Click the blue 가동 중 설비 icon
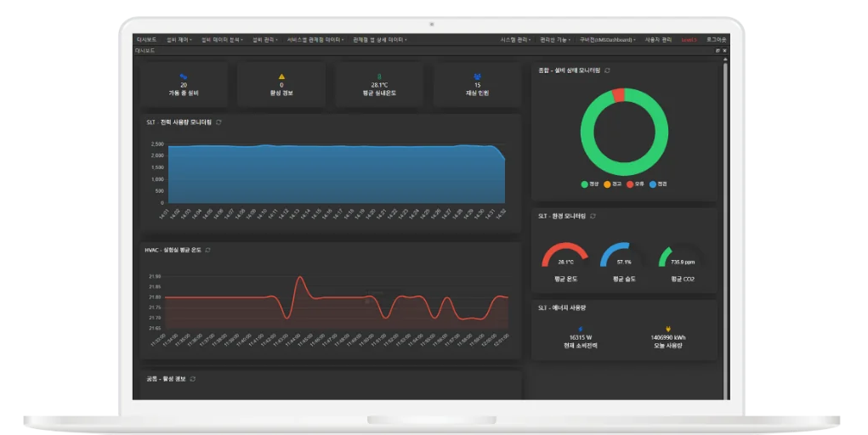 (184, 77)
